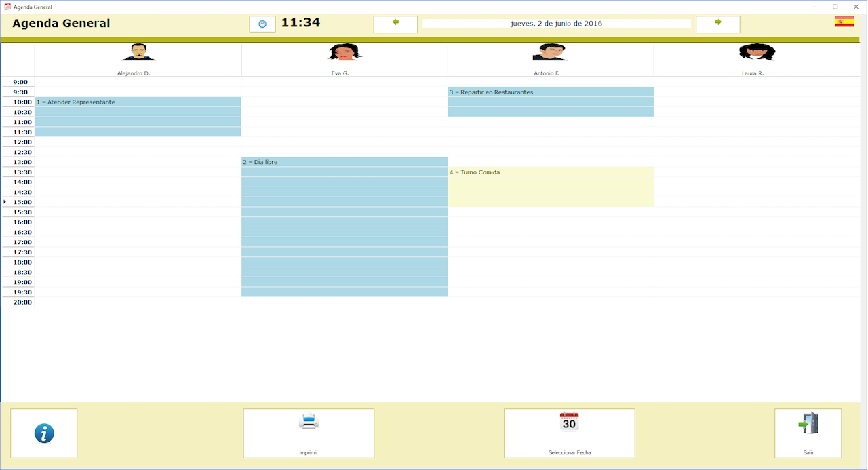This screenshot has width=868, height=470.
Task: Click the date field showing jueves, 2 de junio
Action: point(556,24)
